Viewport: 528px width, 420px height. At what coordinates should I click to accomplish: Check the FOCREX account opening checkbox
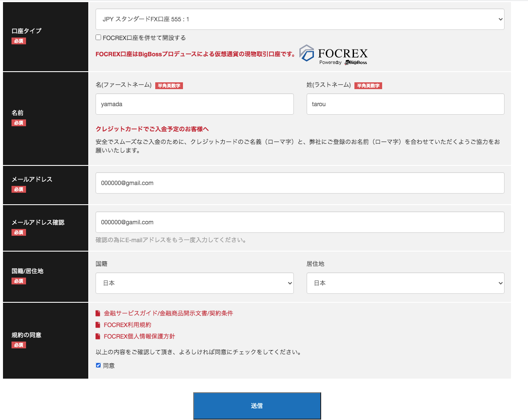[x=99, y=38]
